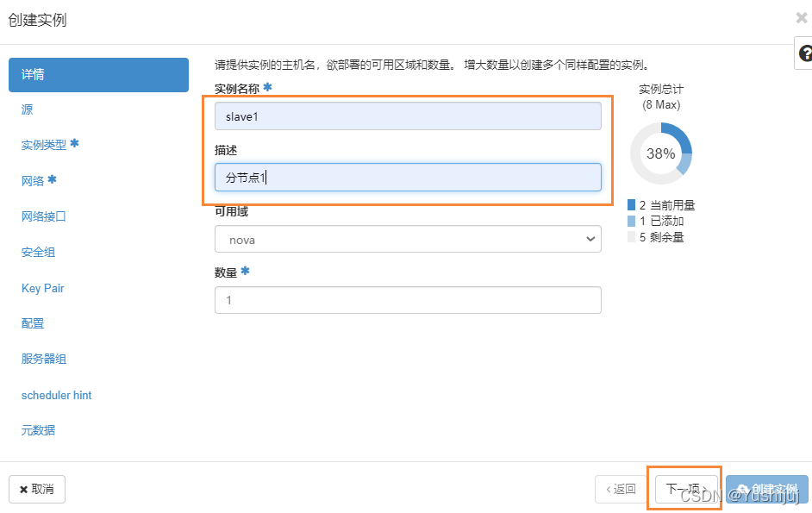Screen dimensions: 812x513
Task: Click the 描述 field containing 分节点1
Action: [x=408, y=178]
